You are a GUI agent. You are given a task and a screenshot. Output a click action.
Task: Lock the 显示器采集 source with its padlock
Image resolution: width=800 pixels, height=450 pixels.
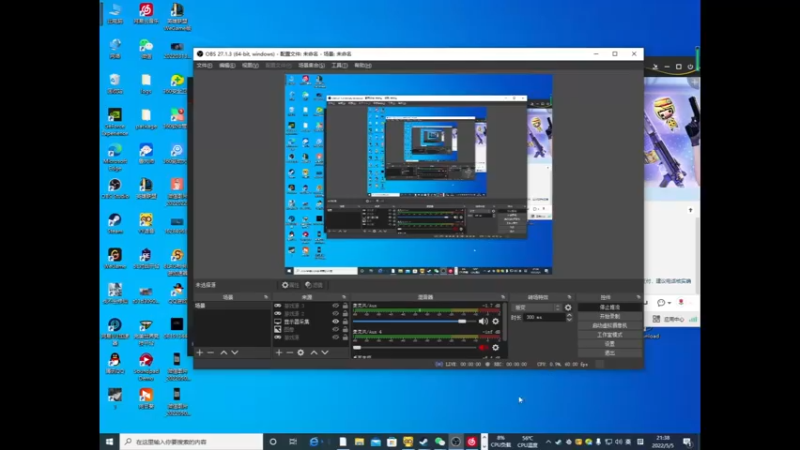(x=345, y=322)
